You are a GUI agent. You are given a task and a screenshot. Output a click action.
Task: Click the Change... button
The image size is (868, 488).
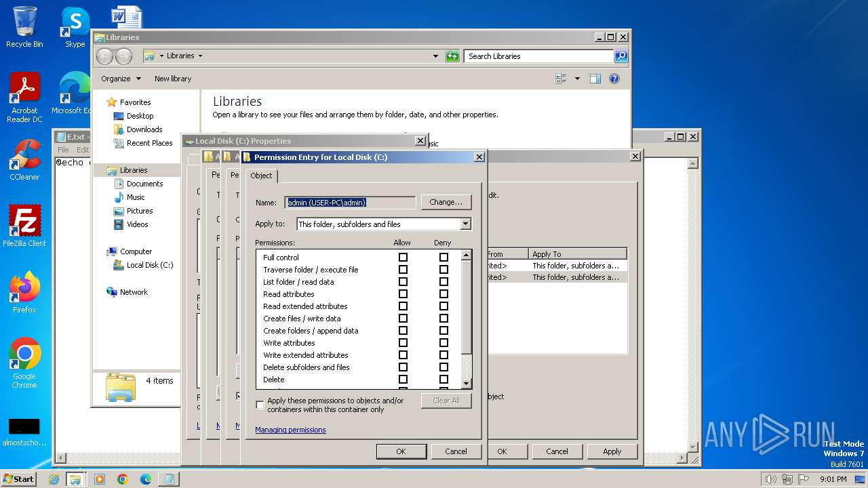(446, 202)
